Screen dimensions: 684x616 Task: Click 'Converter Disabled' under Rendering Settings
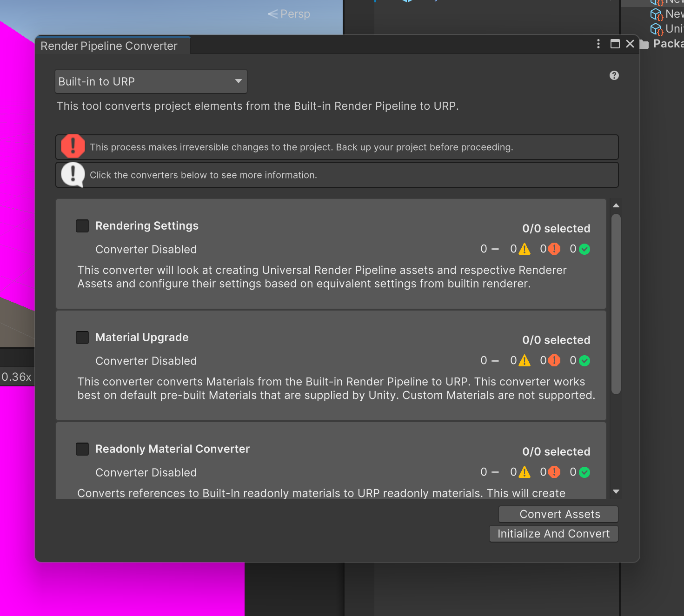click(x=146, y=250)
